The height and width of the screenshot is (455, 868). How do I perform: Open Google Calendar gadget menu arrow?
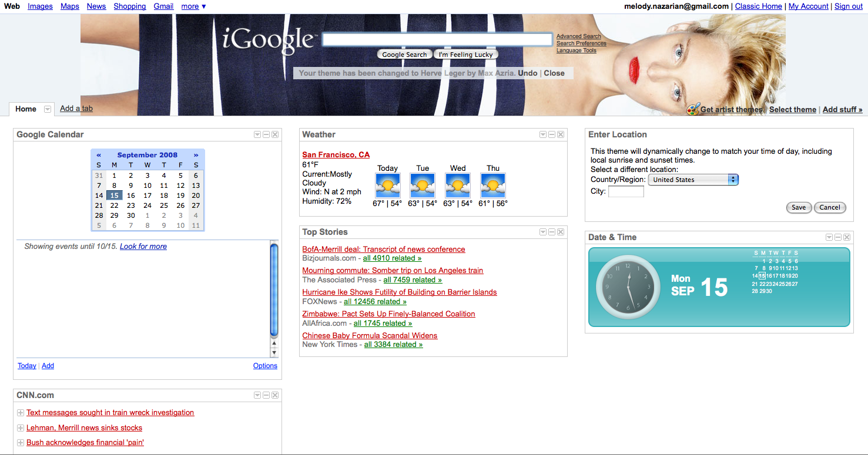pos(257,134)
